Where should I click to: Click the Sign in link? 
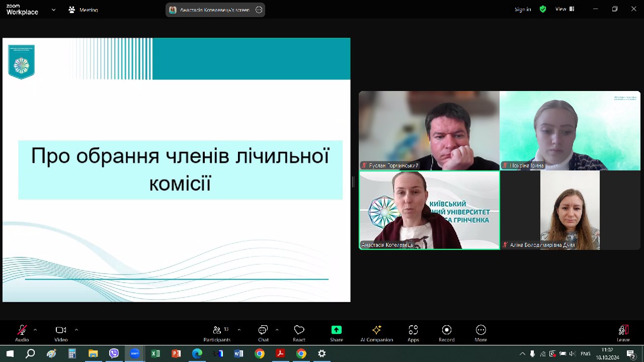(522, 9)
